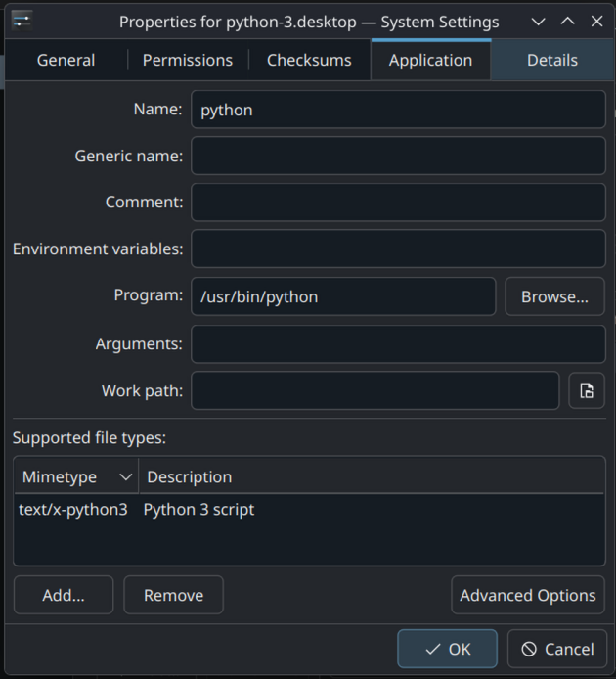Go to the Details tab
Image resolution: width=616 pixels, height=679 pixels.
pyautogui.click(x=552, y=60)
